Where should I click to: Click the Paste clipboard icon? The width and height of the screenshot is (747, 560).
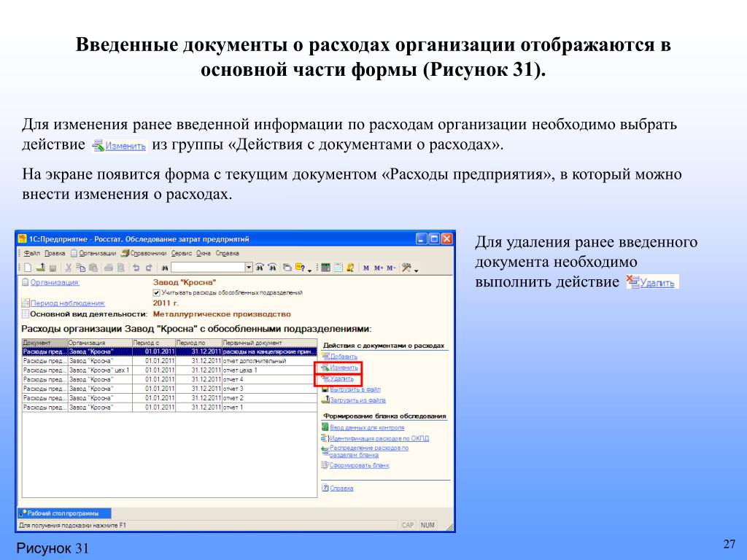click(x=93, y=268)
